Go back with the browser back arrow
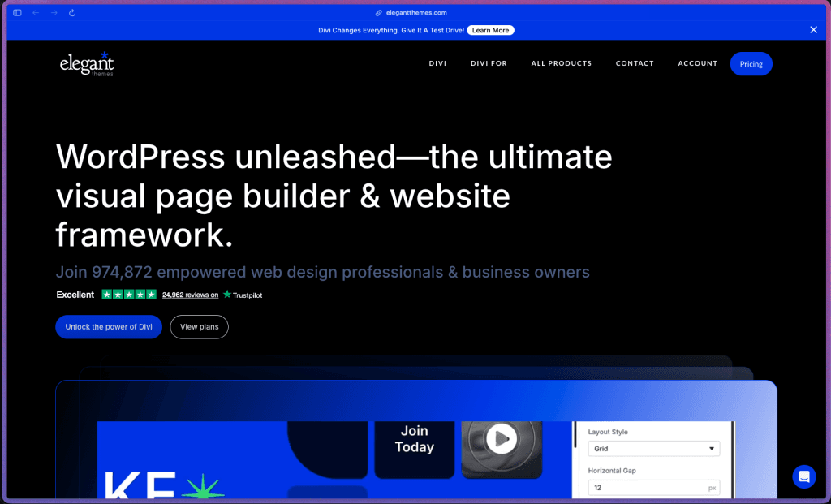This screenshot has width=831, height=504. click(x=36, y=13)
